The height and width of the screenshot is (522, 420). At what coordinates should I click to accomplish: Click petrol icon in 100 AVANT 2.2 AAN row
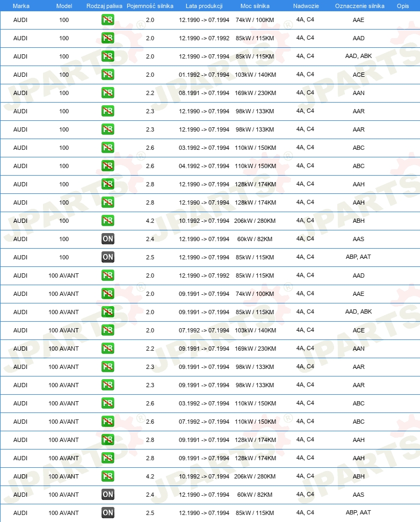(107, 349)
